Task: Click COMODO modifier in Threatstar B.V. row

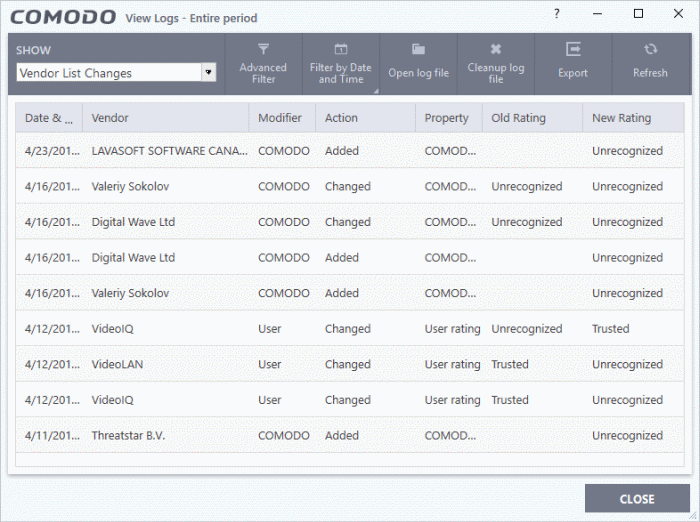Action: (284, 435)
